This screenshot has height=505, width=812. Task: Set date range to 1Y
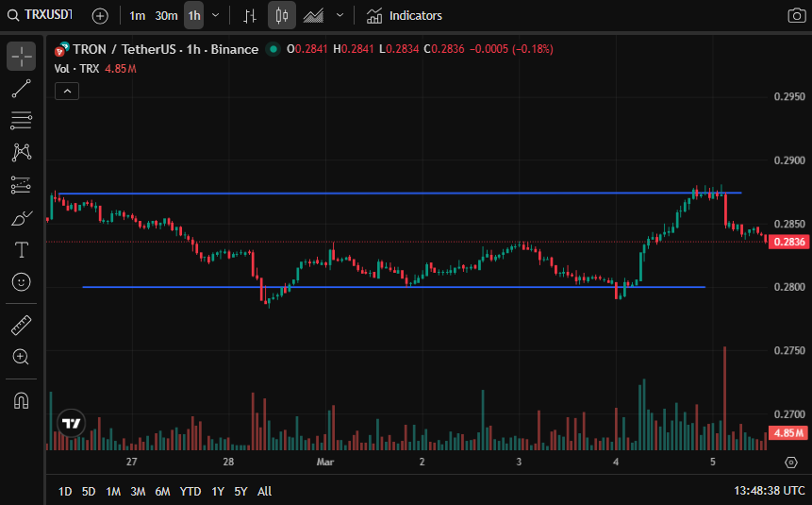218,491
